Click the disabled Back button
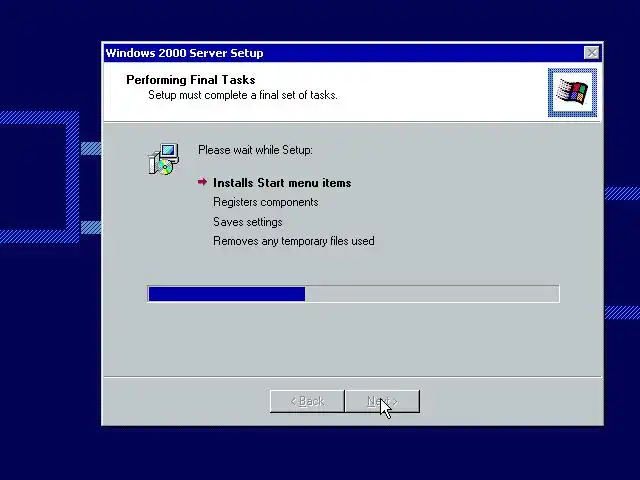Image resolution: width=640 pixels, height=480 pixels. (307, 401)
